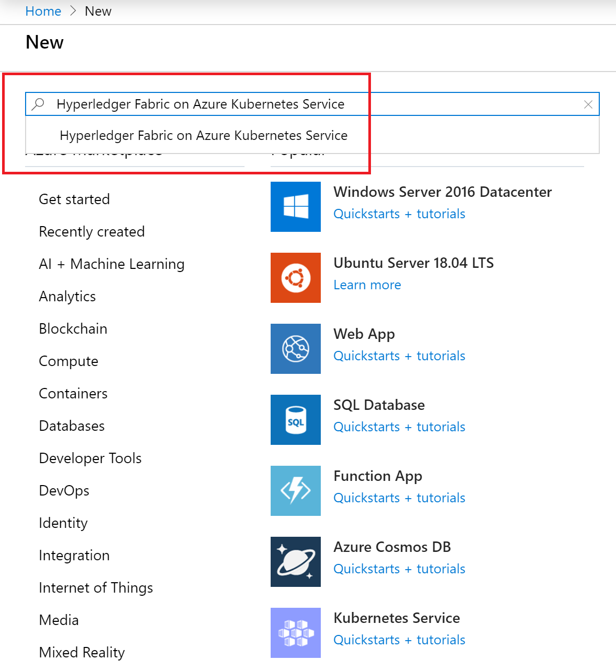The width and height of the screenshot is (616, 672).
Task: Select the Databases category
Action: coord(72,426)
